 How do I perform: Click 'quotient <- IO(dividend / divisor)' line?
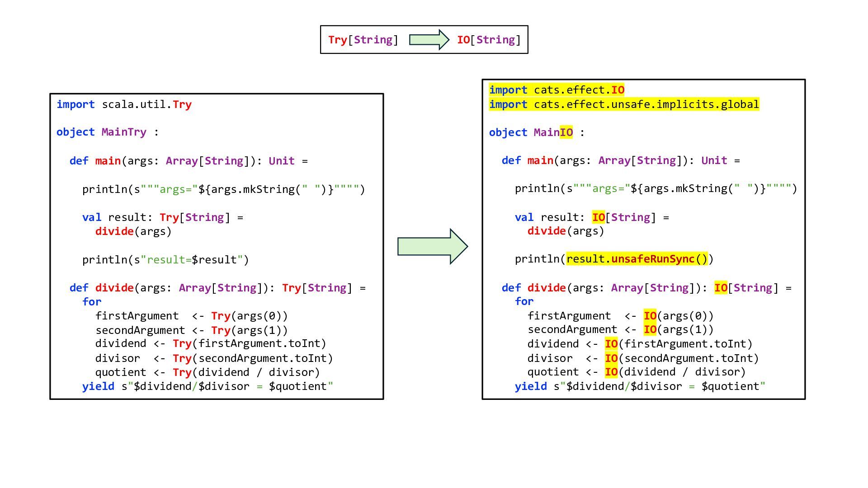coord(637,372)
